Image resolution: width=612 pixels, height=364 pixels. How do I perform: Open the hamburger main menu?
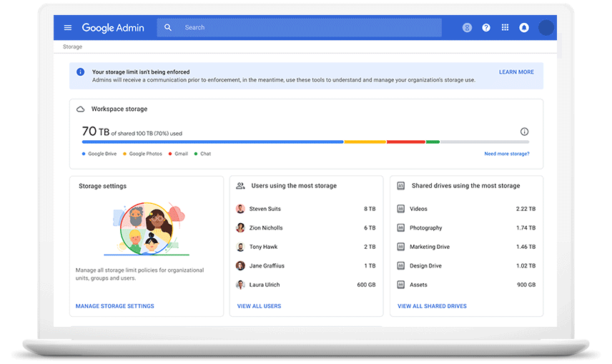tap(67, 28)
